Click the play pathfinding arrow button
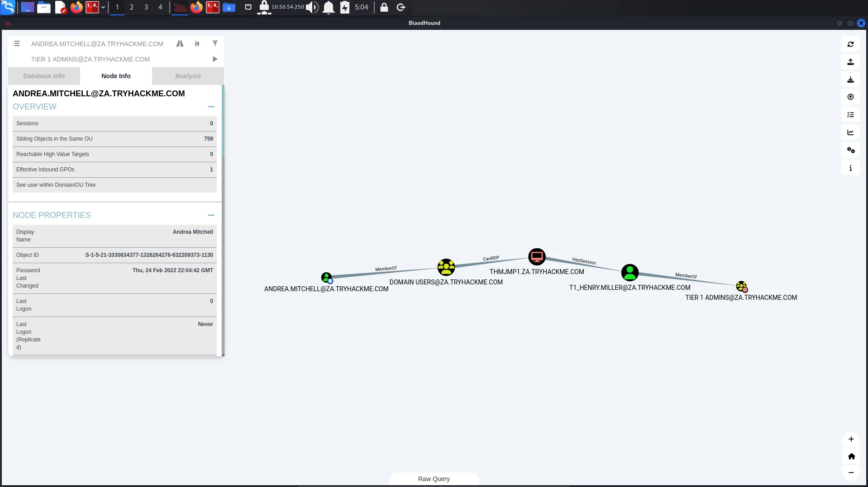 pyautogui.click(x=215, y=59)
